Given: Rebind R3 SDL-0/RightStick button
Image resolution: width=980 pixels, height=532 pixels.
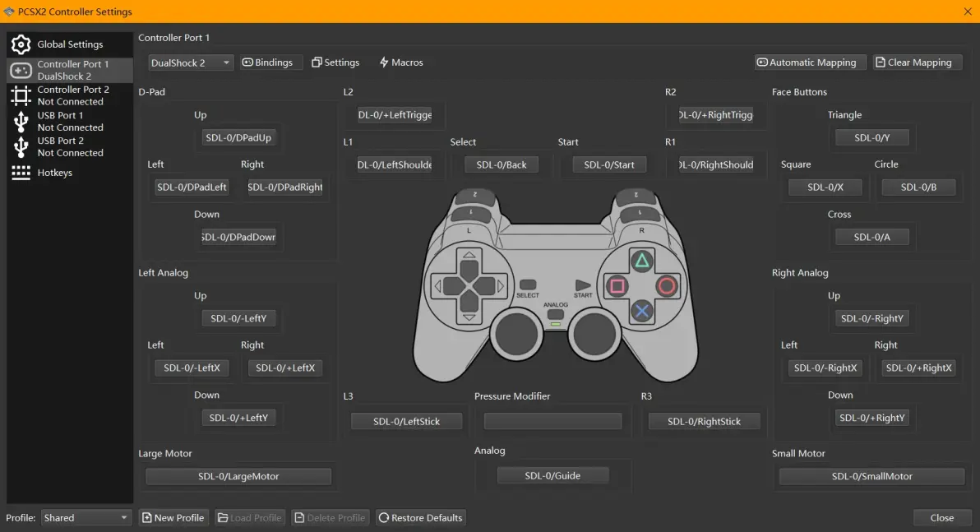Looking at the screenshot, I should click(704, 421).
